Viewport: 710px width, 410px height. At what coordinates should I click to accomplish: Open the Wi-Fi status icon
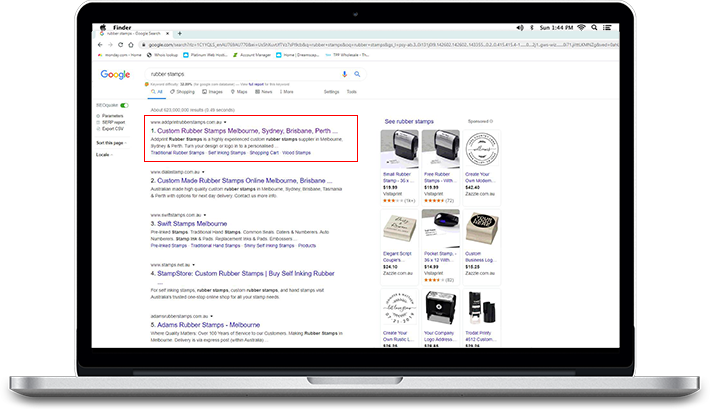[582, 28]
